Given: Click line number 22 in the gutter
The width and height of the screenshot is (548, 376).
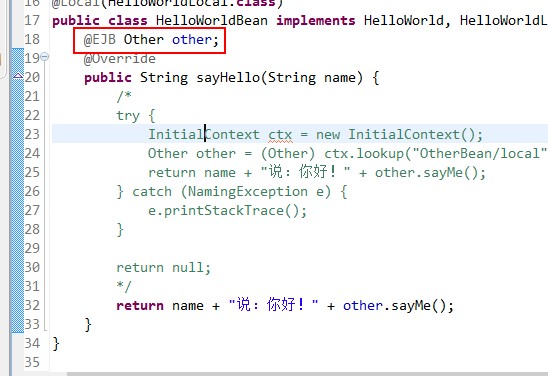Looking at the screenshot, I should point(32,115).
